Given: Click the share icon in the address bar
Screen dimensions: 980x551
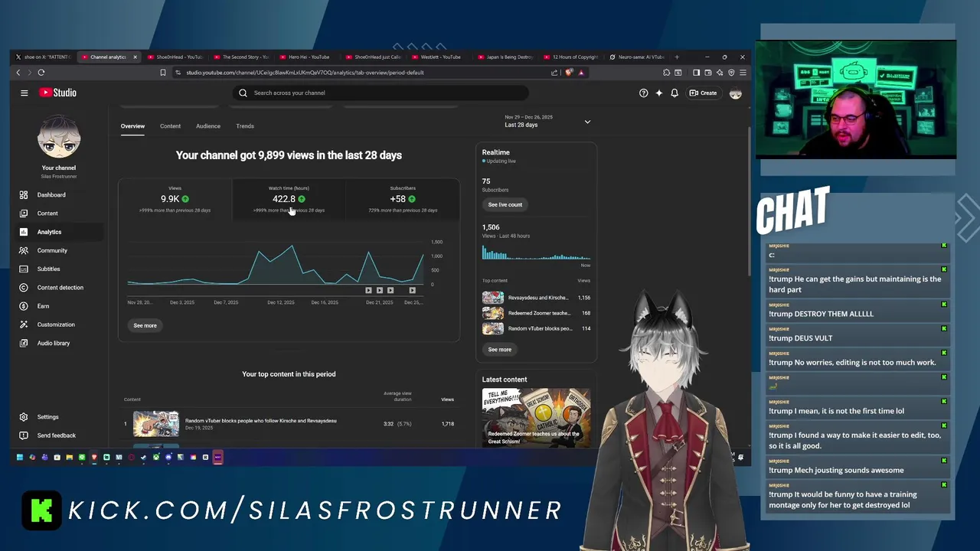Looking at the screenshot, I should tap(554, 73).
